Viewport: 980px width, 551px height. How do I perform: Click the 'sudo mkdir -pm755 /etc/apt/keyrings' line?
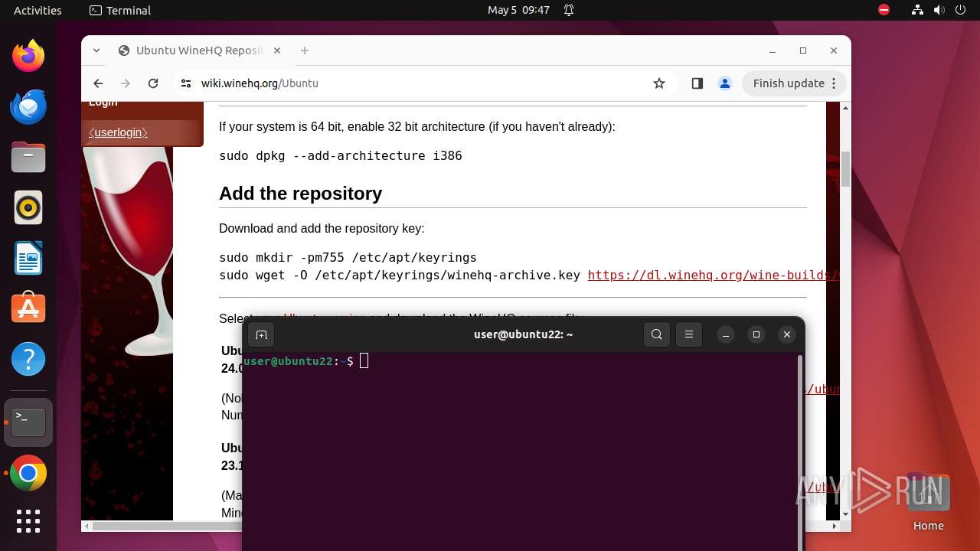click(348, 257)
